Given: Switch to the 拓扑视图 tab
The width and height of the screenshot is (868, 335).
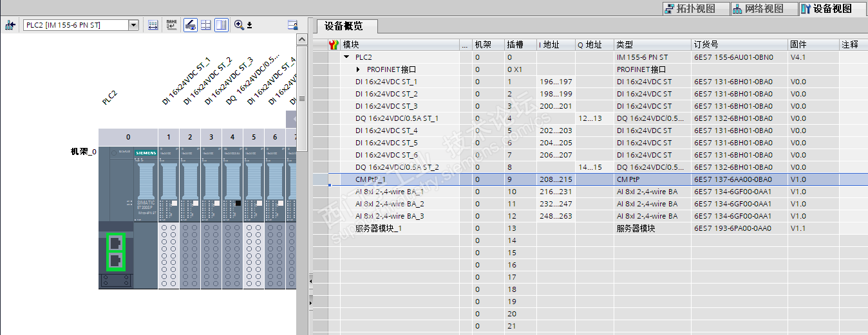Looking at the screenshot, I should tap(696, 8).
